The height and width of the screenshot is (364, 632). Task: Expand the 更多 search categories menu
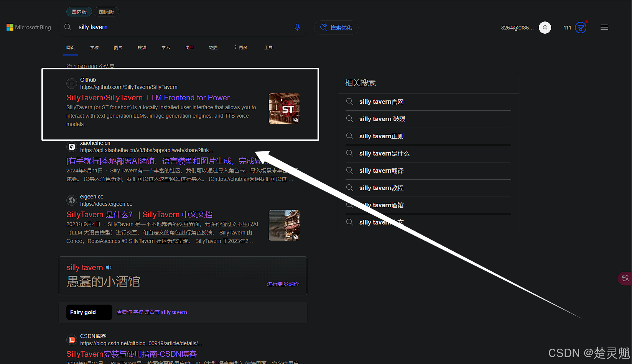tap(241, 48)
